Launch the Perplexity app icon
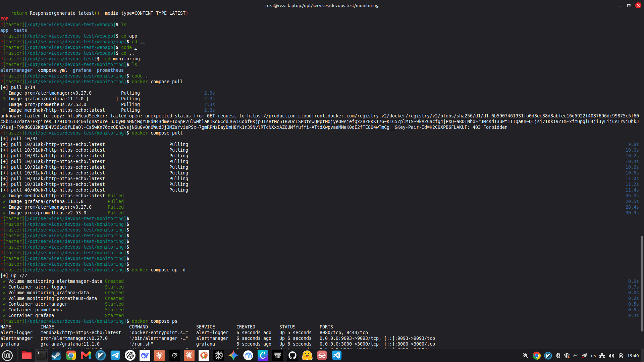 [219, 355]
